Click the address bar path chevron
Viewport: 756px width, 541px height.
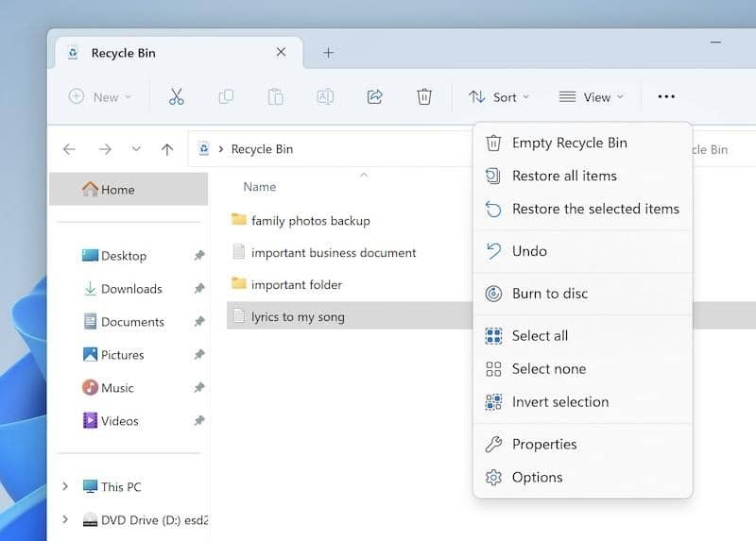pyautogui.click(x=221, y=149)
